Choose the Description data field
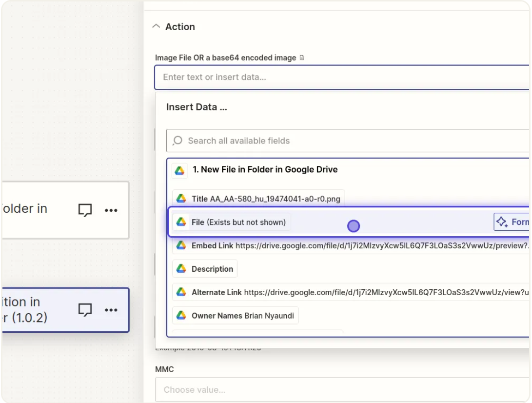This screenshot has width=532, height=403. 205,269
